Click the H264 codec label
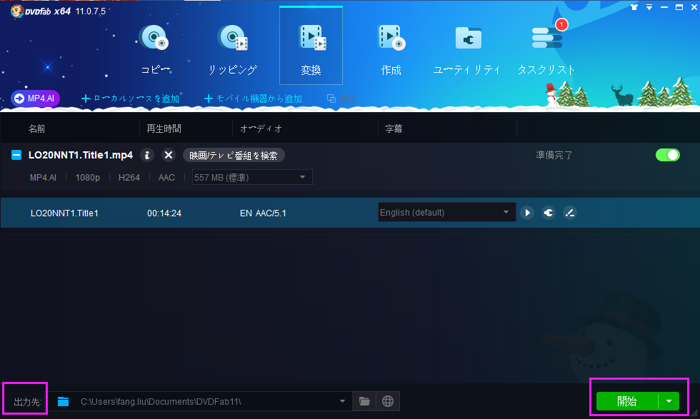 coord(129,178)
